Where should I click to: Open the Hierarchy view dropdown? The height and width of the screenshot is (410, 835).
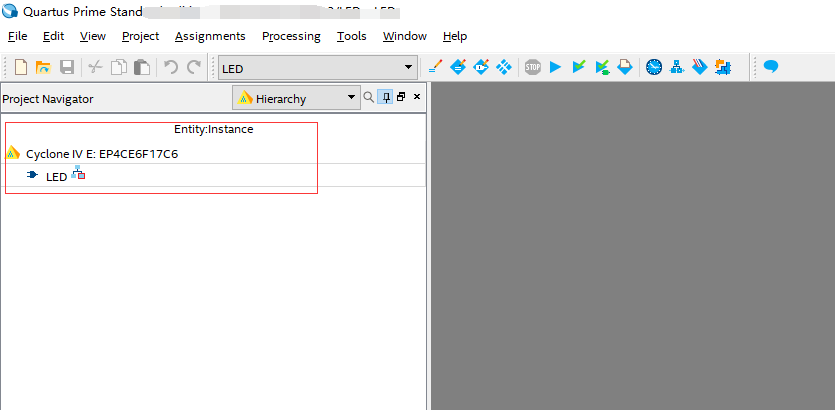296,98
